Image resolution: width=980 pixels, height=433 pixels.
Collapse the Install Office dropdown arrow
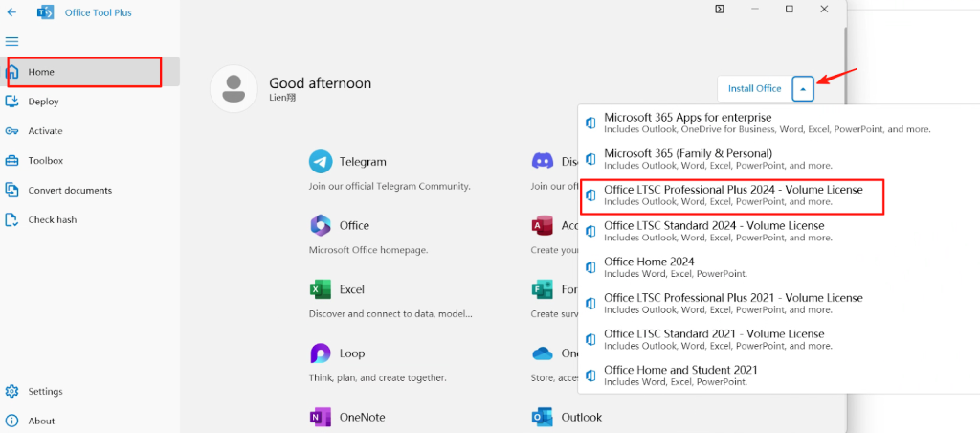803,89
